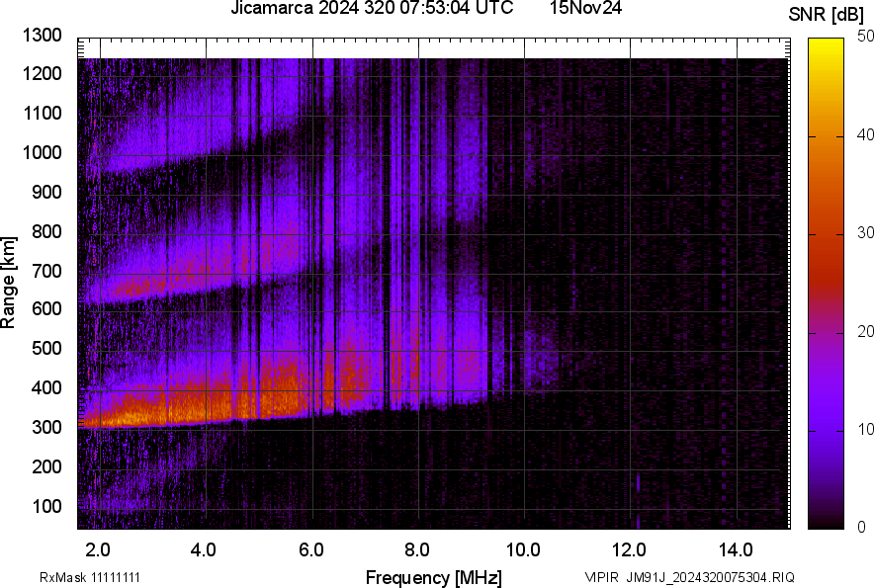The image size is (874, 588).
Task: Select the Range [km] axis label
Action: (x=12, y=282)
